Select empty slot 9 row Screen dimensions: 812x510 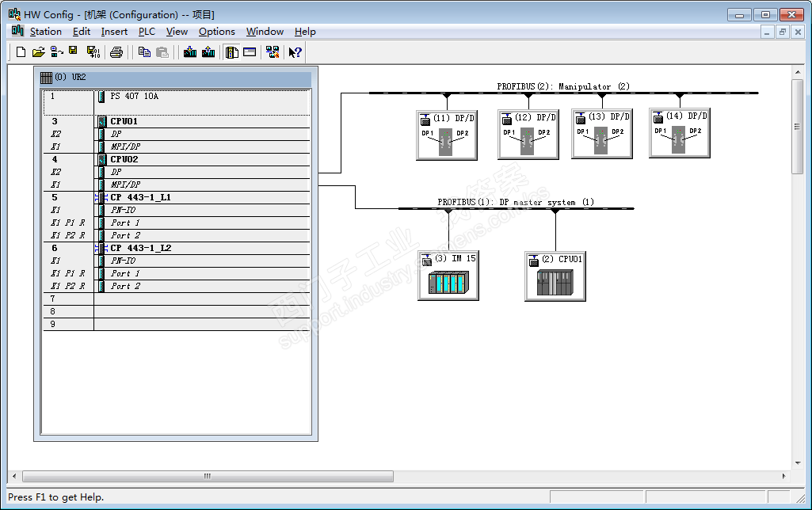point(177,324)
